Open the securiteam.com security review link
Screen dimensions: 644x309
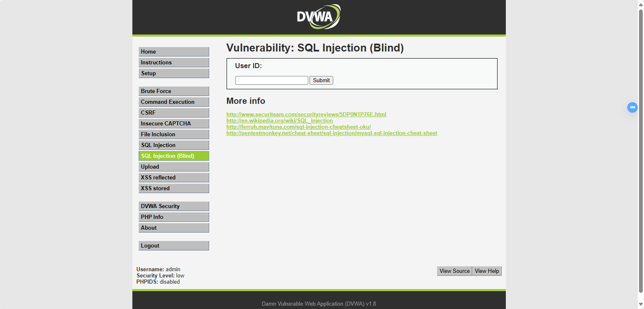click(306, 114)
